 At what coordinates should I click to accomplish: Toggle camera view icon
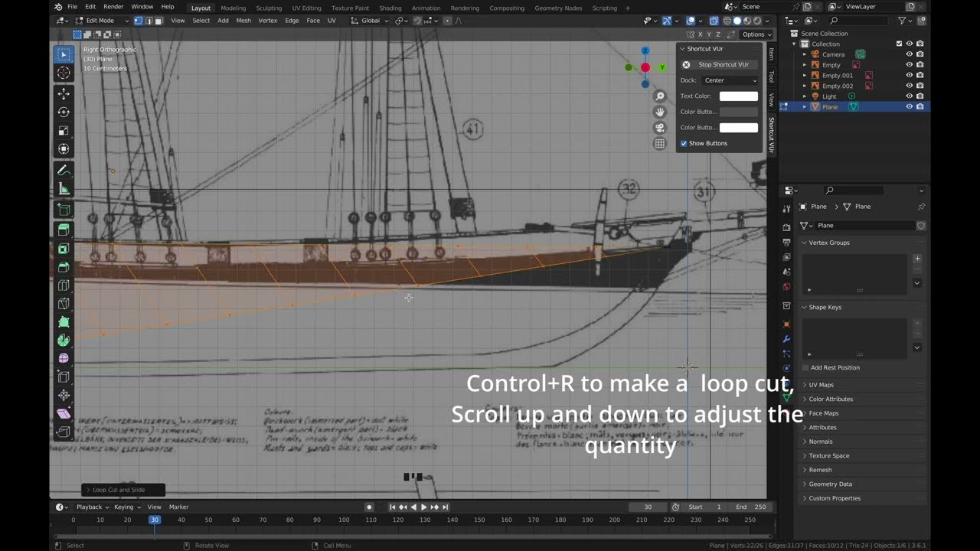click(x=660, y=128)
